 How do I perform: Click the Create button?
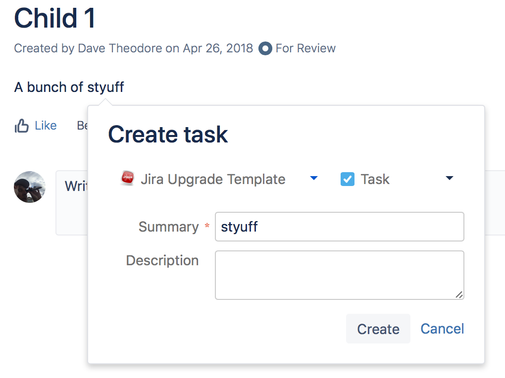[x=378, y=329]
